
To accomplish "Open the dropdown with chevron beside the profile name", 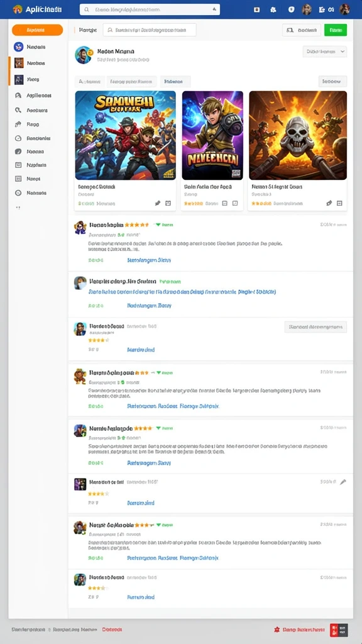I will (325, 52).
